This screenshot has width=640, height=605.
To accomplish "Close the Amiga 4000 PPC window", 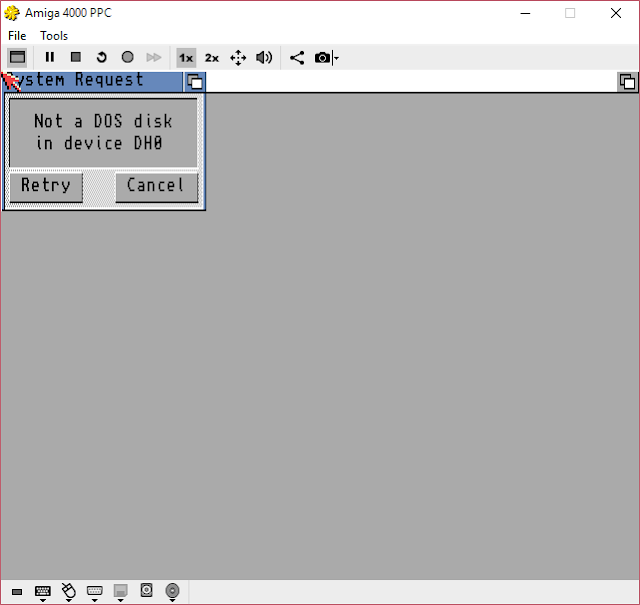I will (x=616, y=13).
